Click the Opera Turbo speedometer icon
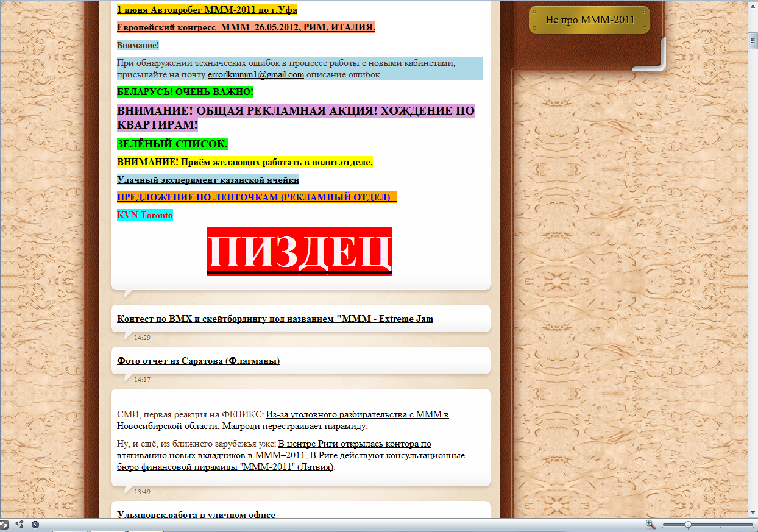This screenshot has height=532, width=758. [x=35, y=524]
